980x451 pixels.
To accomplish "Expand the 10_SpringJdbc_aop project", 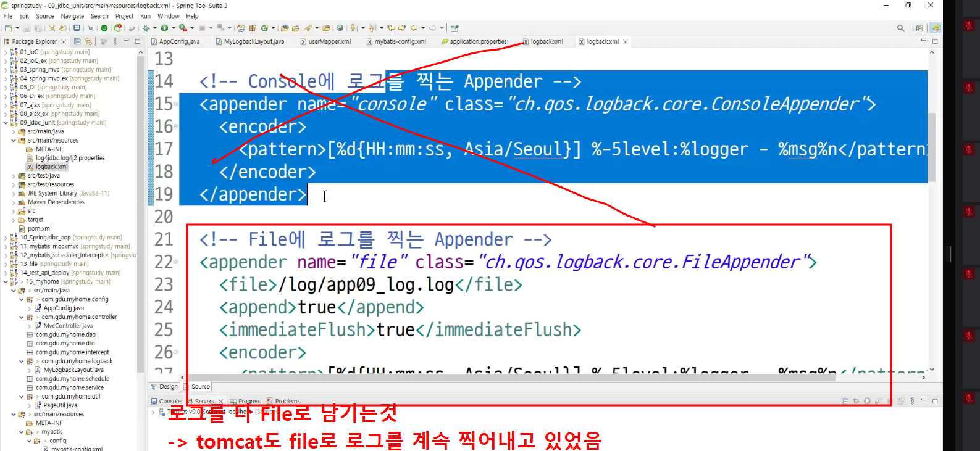I will point(6,238).
